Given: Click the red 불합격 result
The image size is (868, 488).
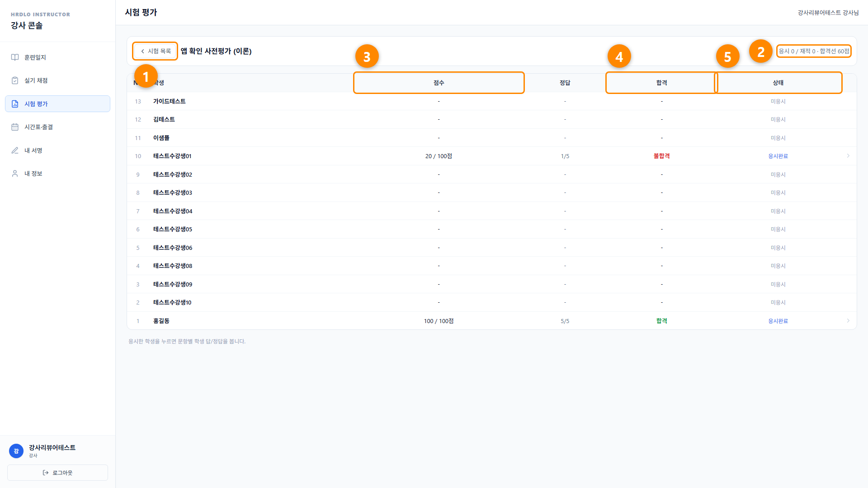Looking at the screenshot, I should point(662,156).
